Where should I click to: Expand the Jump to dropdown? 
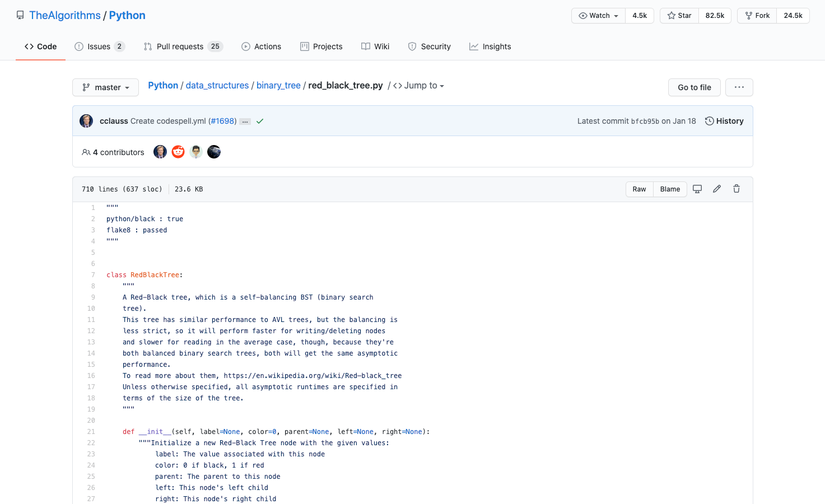point(419,86)
